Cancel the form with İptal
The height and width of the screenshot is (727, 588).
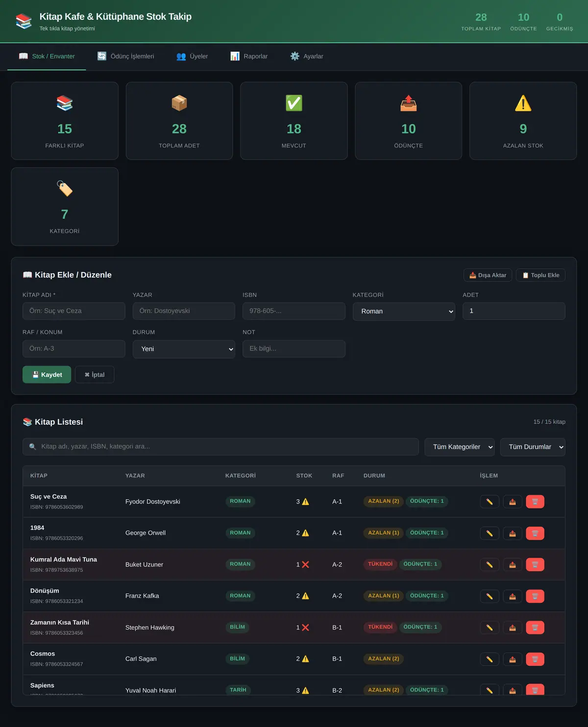(95, 375)
